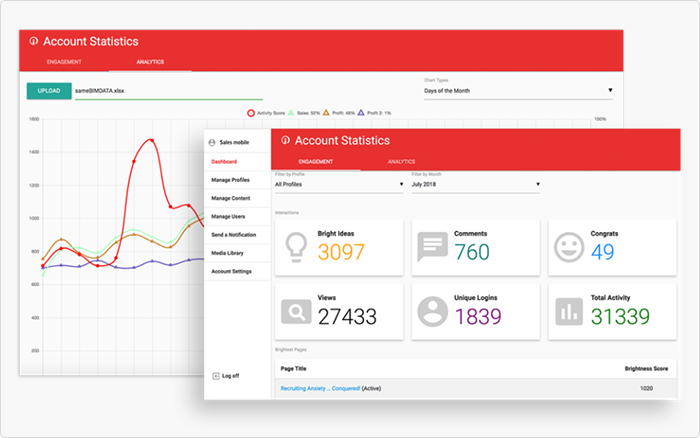Click the green Upload button
Viewport: 700px width, 438px height.
coord(49,91)
